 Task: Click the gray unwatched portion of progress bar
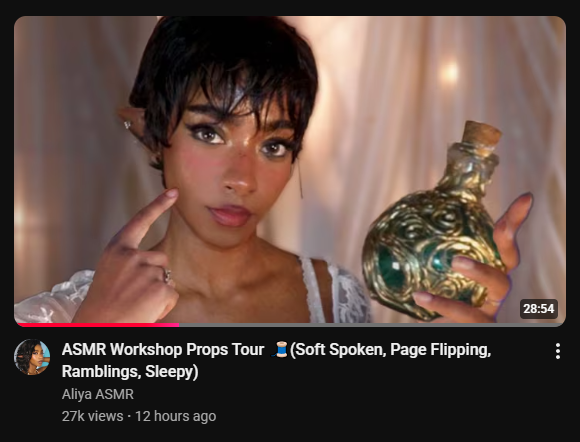[x=371, y=325]
